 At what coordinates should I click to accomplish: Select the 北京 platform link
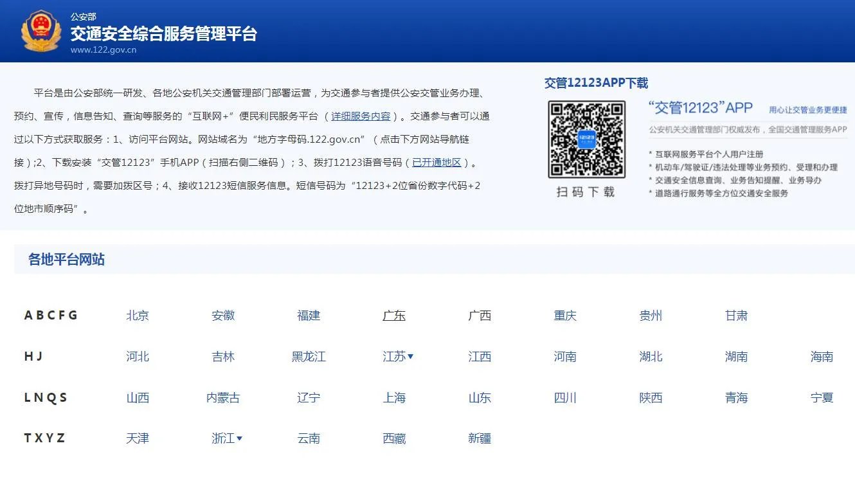click(x=137, y=315)
